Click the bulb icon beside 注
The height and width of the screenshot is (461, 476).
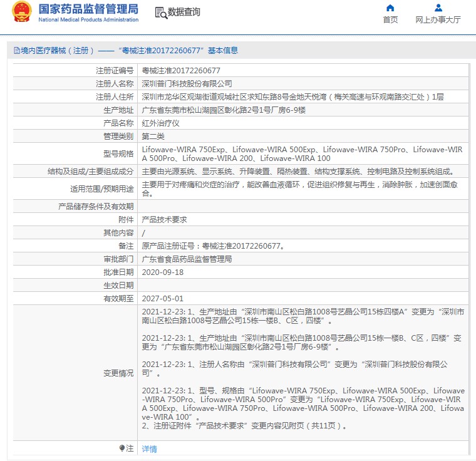(x=122, y=448)
